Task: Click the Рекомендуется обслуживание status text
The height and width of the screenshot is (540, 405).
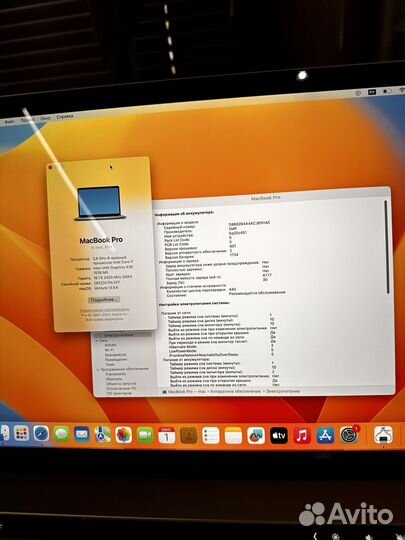Action: click(257, 293)
